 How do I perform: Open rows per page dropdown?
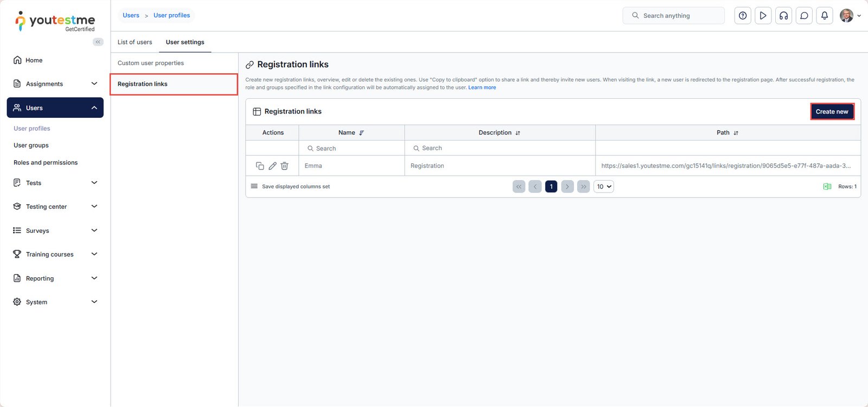[x=604, y=187]
